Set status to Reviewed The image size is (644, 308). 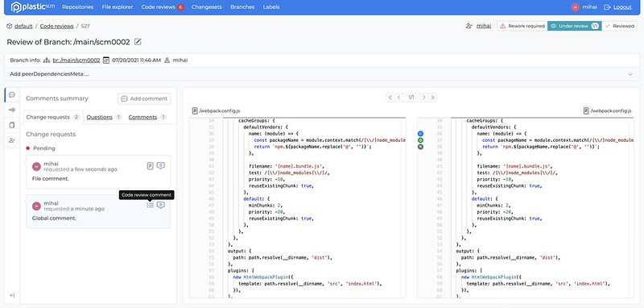[619, 26]
